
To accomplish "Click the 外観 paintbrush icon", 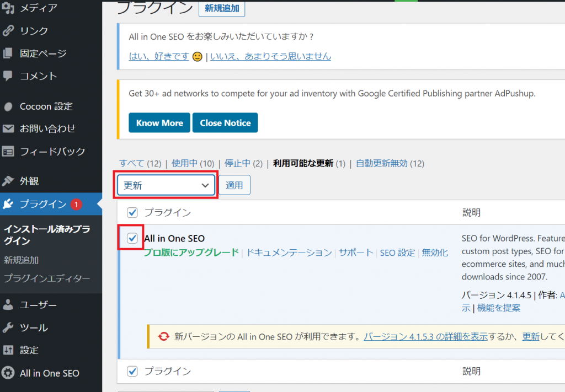I will (x=8, y=181).
